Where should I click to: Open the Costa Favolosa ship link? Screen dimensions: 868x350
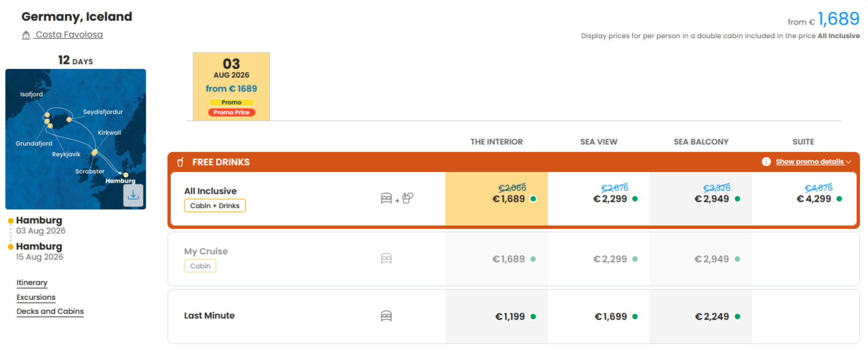69,35
